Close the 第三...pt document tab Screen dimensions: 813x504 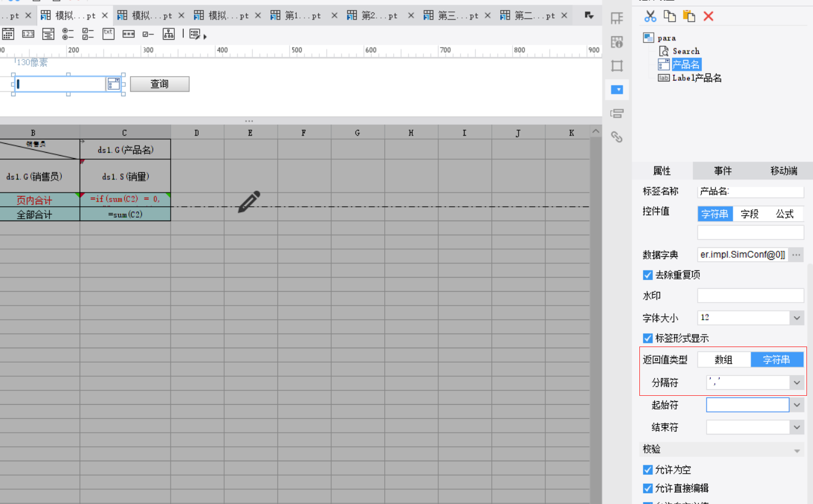click(x=488, y=16)
